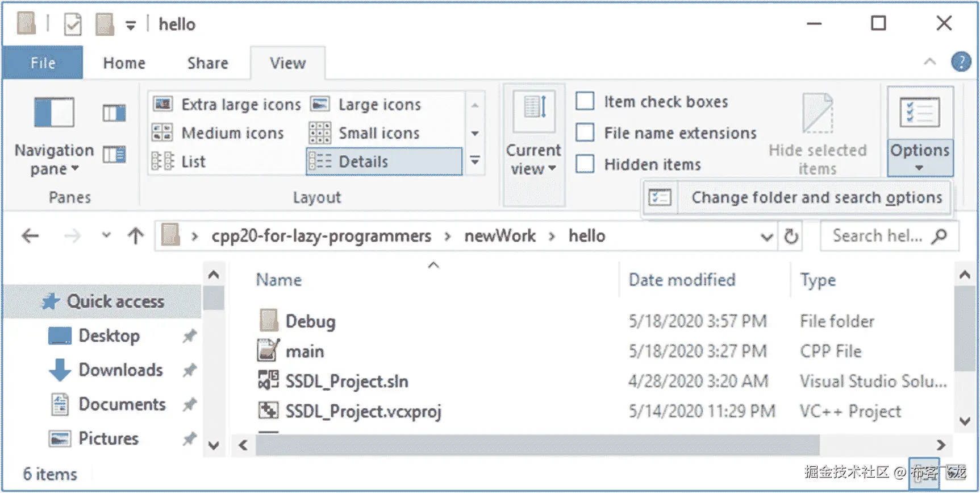Screen dimensions: 980x493
Task: Click hello in the address breadcrumb
Action: click(587, 236)
